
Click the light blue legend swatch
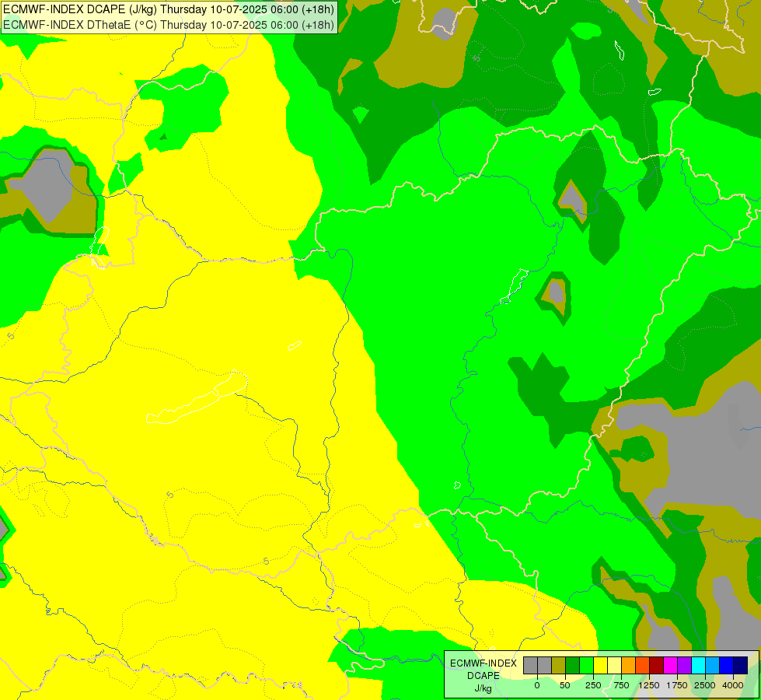(713, 666)
